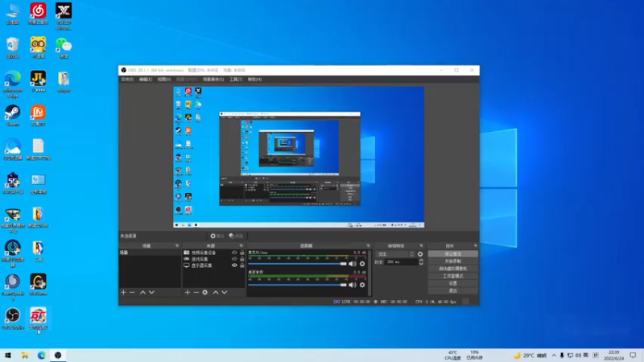Mute the desktop audio speaker icon
Image resolution: width=644 pixels, height=362 pixels.
click(353, 285)
